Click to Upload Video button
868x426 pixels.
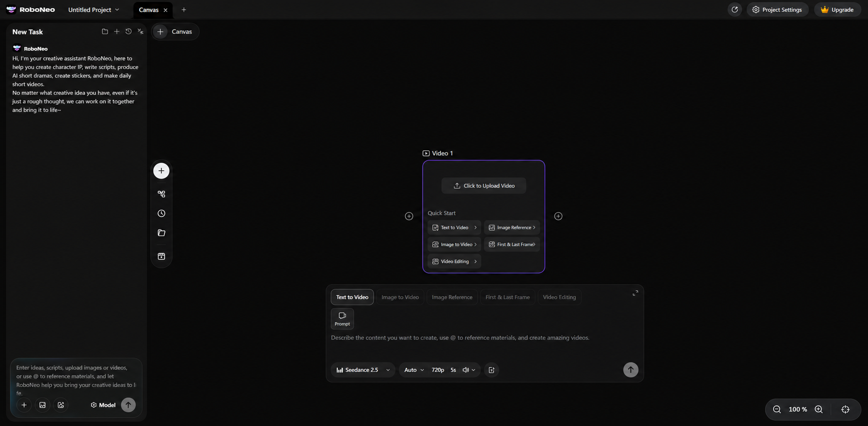[x=484, y=186]
